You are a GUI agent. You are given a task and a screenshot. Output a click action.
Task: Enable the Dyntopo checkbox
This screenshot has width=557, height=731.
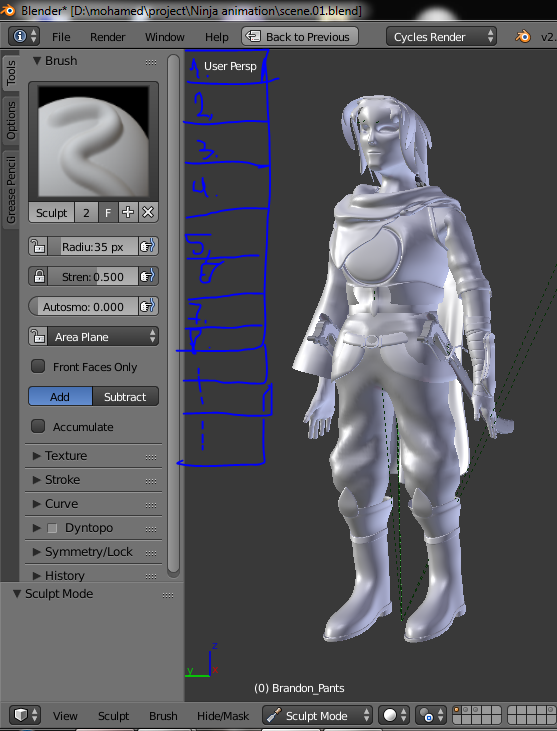click(x=52, y=528)
